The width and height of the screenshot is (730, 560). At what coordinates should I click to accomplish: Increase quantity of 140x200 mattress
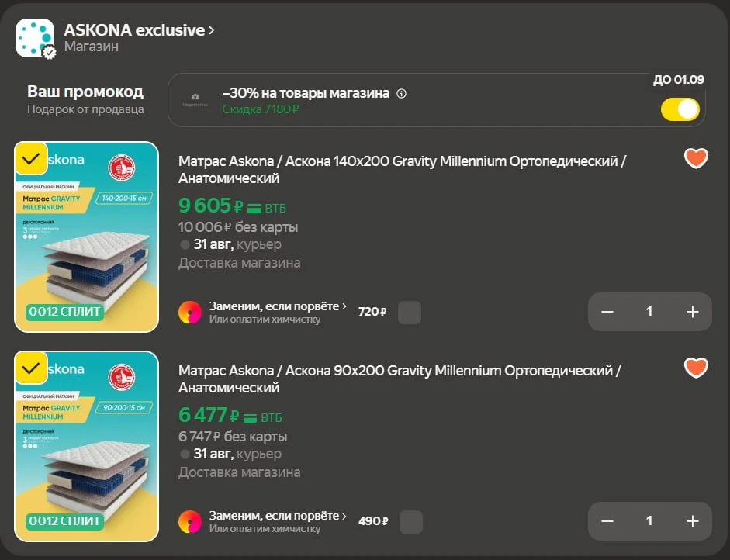(x=692, y=312)
